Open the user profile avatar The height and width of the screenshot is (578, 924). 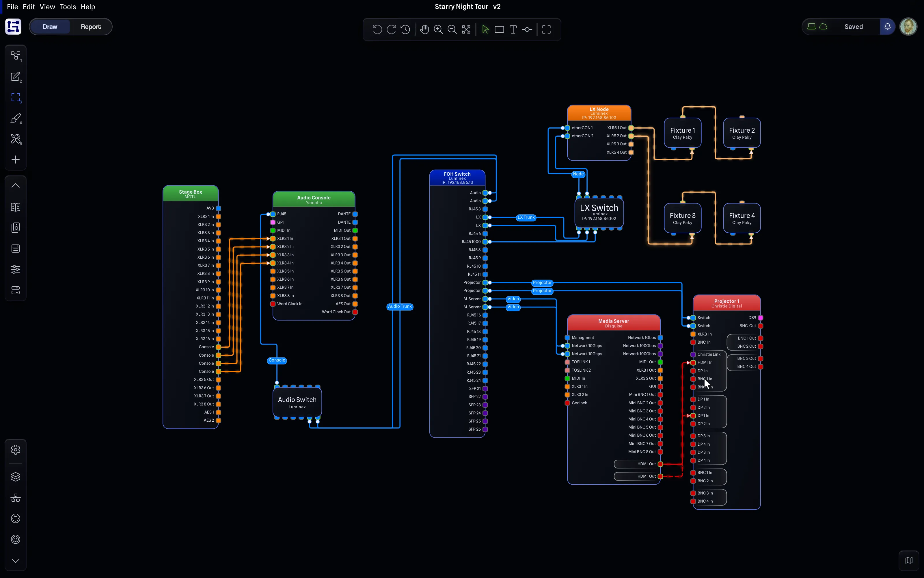click(x=908, y=27)
